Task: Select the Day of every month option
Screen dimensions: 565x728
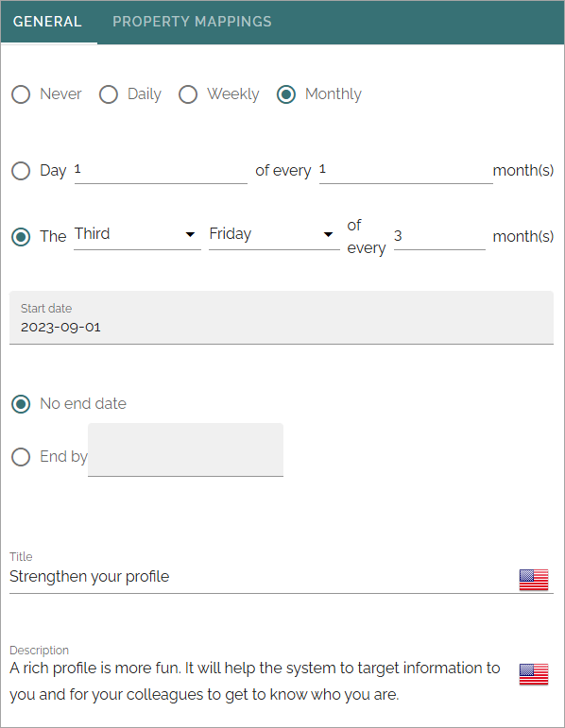Action: click(21, 171)
